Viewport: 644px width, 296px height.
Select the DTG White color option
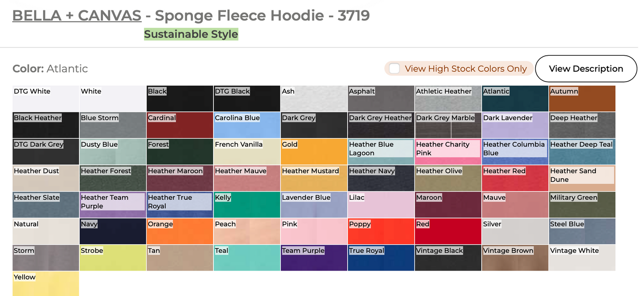click(45, 98)
